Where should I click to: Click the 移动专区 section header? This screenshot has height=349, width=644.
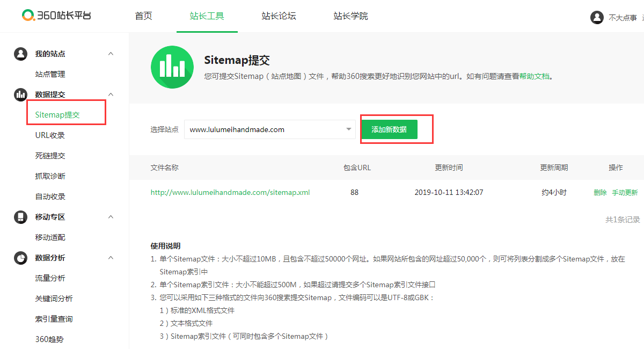(50, 217)
